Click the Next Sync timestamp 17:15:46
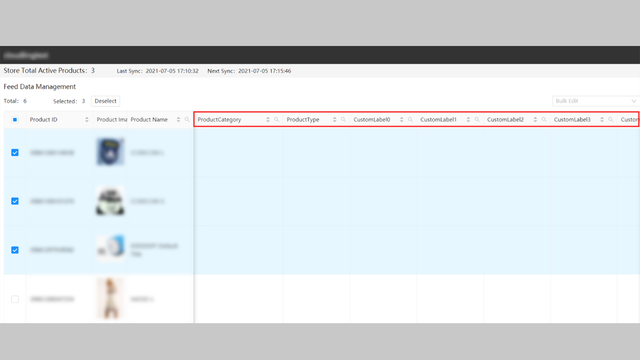The image size is (640, 360). pyautogui.click(x=264, y=71)
